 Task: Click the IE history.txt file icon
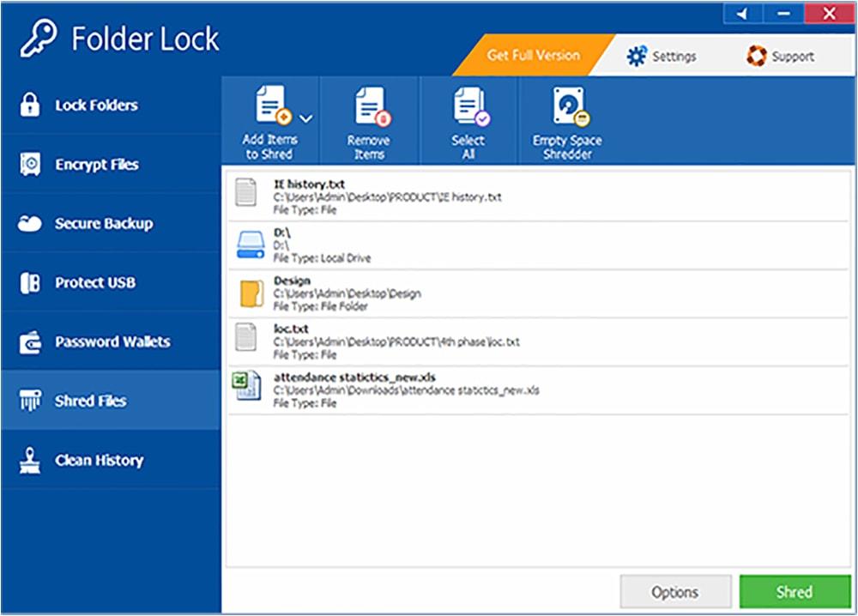click(x=245, y=192)
